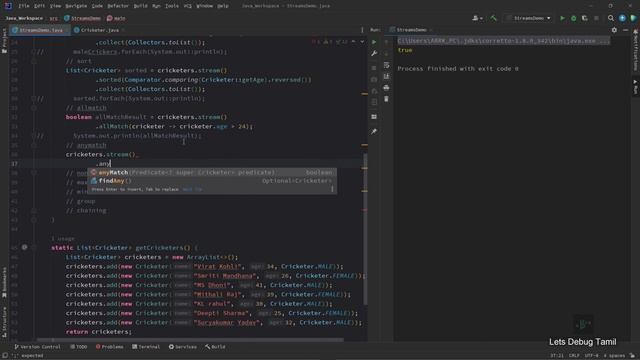Click the stop process icon in toolbar

596,18
